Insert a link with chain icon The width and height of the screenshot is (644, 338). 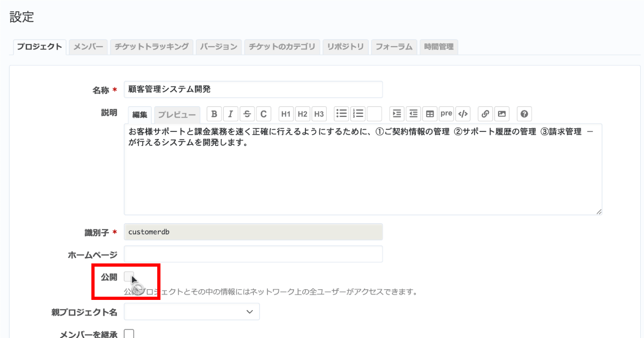pyautogui.click(x=485, y=114)
